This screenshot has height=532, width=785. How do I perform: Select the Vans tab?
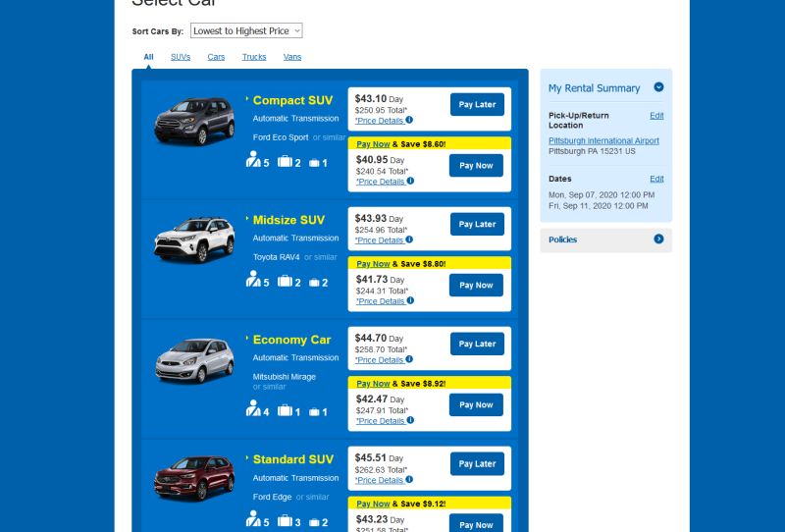292,57
